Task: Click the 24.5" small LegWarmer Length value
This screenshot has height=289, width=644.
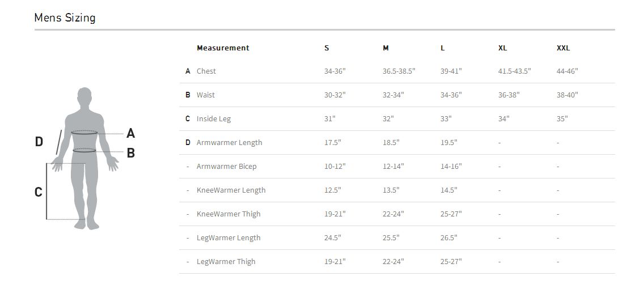Action: 332,238
